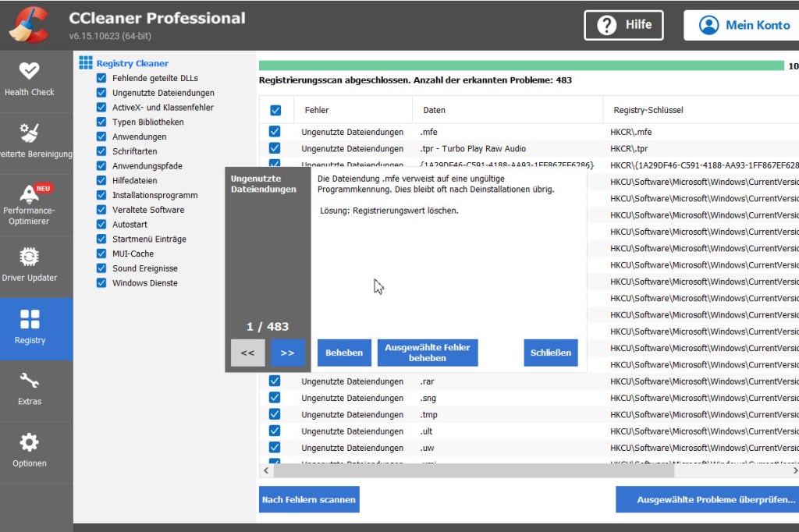
Task: Toggle the Anwendungspfade checkbox
Action: tap(101, 165)
